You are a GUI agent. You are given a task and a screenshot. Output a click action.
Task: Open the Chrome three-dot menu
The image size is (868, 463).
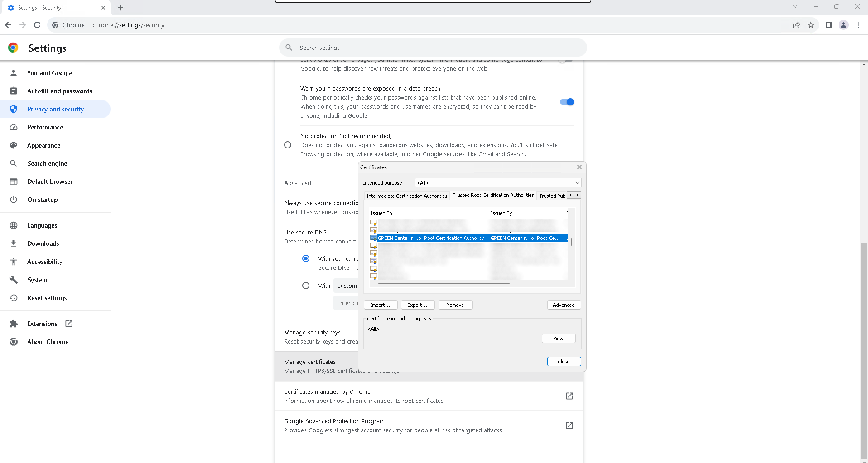858,25
